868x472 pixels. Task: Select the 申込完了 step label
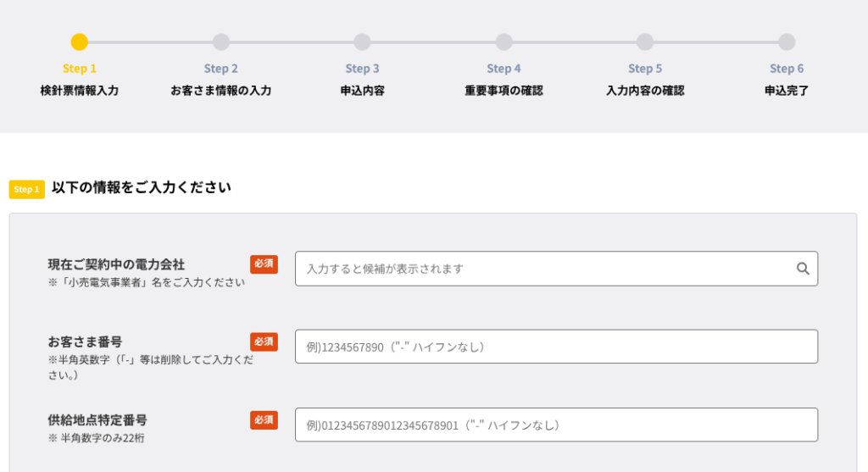point(787,91)
